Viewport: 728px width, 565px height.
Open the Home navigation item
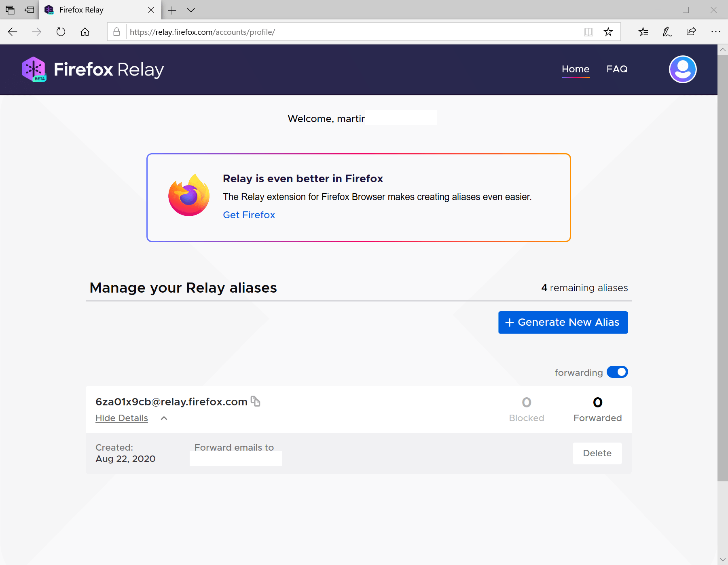(x=576, y=69)
